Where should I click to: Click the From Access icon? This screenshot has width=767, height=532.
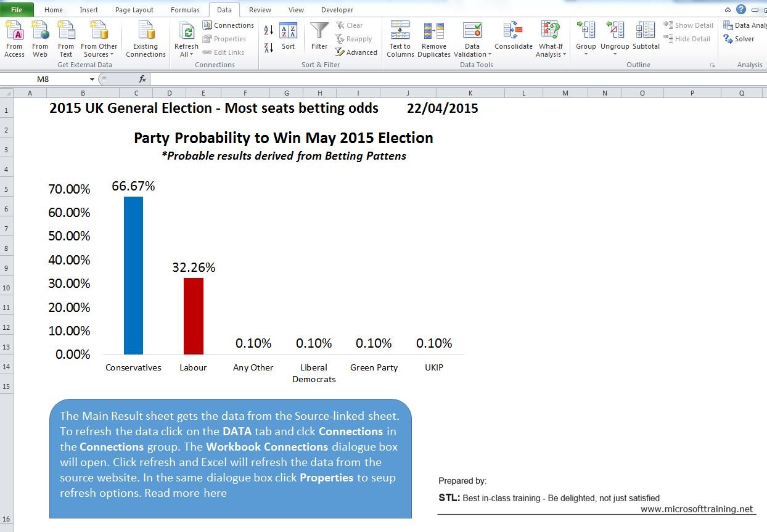[x=14, y=31]
